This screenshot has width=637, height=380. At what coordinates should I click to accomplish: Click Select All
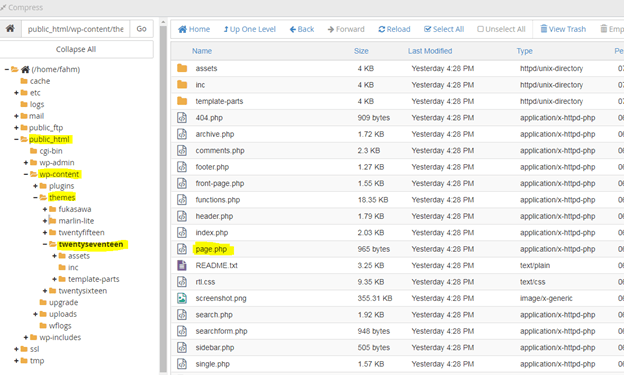click(x=444, y=29)
